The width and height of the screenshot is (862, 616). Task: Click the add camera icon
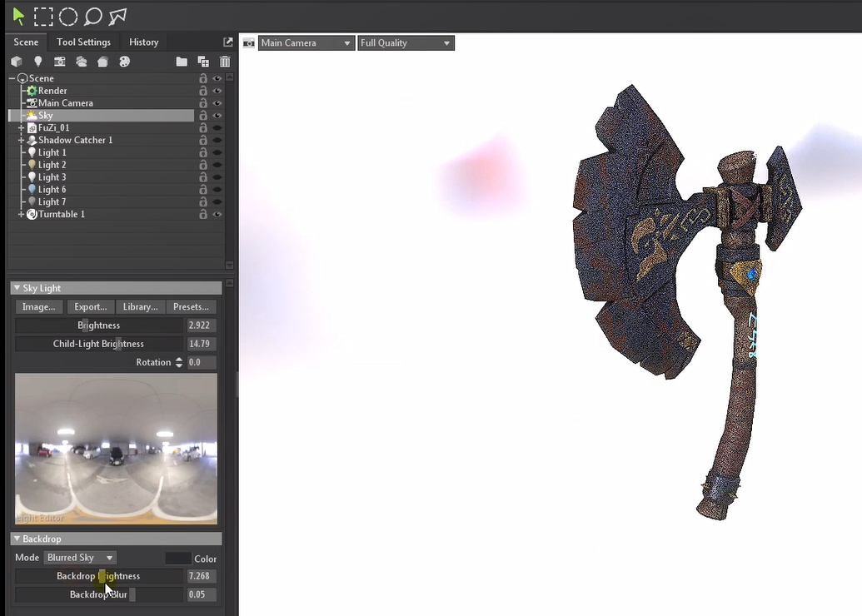point(60,62)
